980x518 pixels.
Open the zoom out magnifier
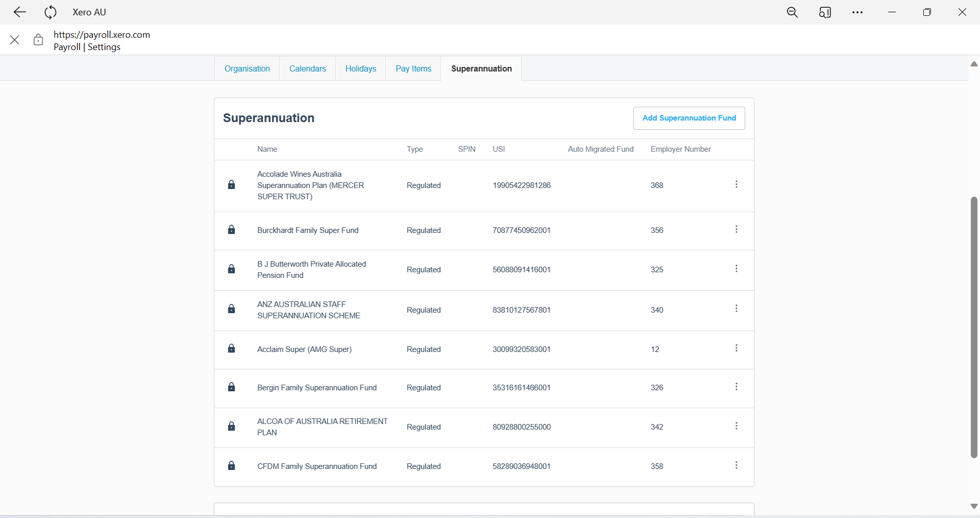pos(792,12)
